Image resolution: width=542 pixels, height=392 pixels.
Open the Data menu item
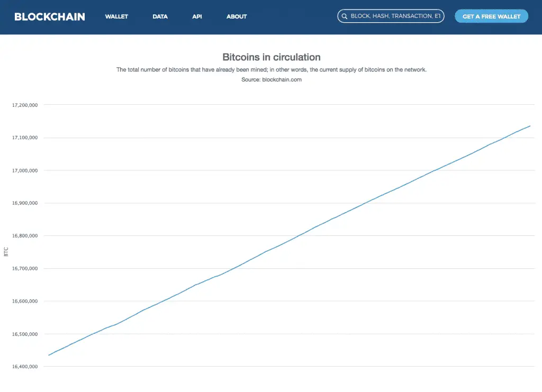coord(160,16)
